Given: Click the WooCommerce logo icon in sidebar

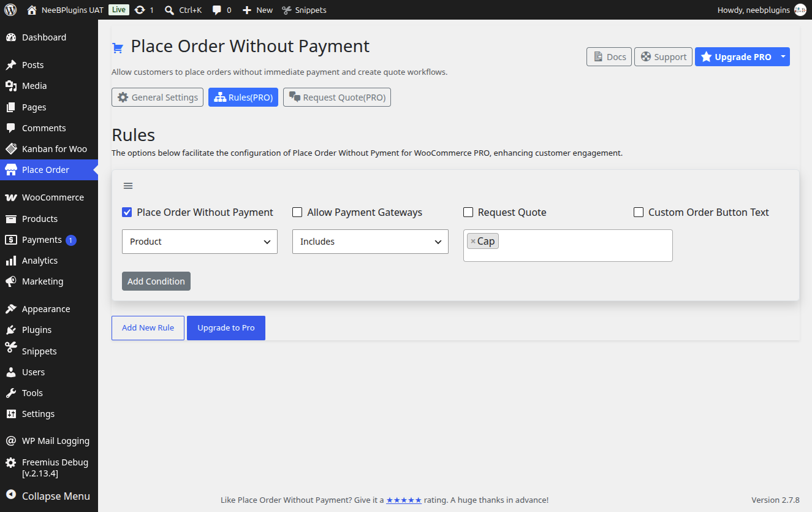Looking at the screenshot, I should 11,197.
